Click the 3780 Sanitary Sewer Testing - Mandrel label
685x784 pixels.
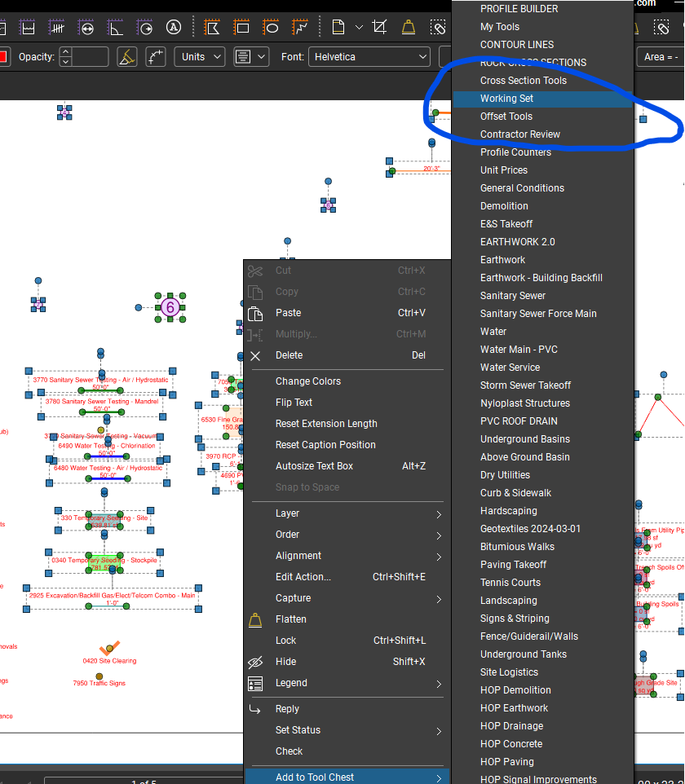pyautogui.click(x=102, y=402)
